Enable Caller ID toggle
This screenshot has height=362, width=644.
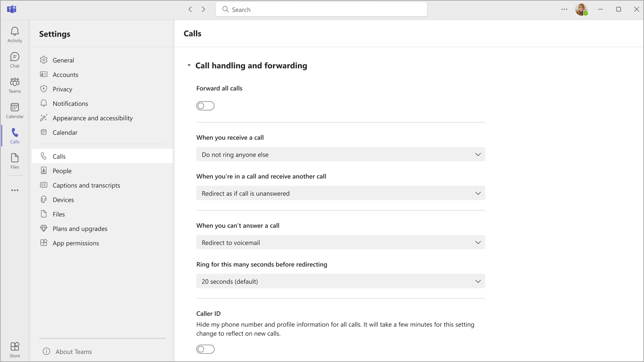pyautogui.click(x=205, y=349)
